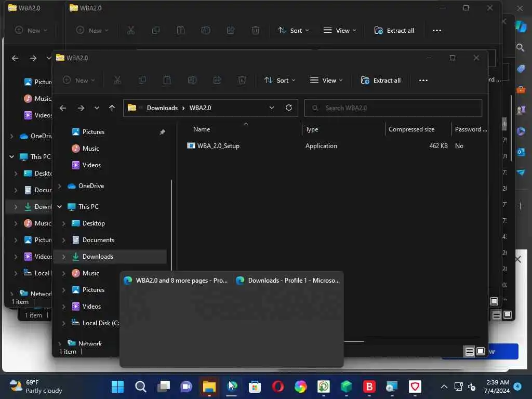Open Music under This PC in front pane
Screen dimensions: 532x399
point(90,273)
